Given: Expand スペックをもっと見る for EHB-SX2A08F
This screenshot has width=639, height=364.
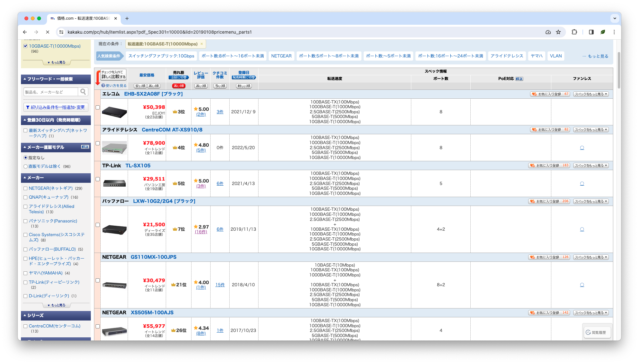Looking at the screenshot, I should (x=591, y=94).
